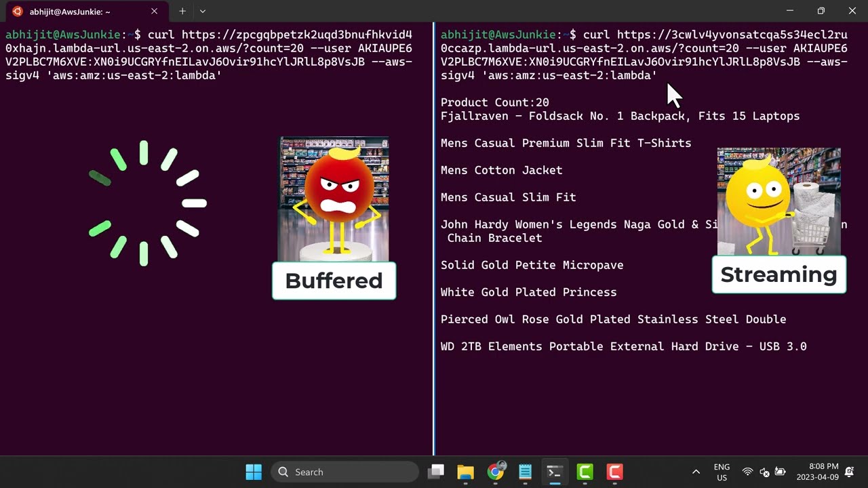Open Wi-Fi network settings in tray
868x488 pixels.
[x=747, y=472]
